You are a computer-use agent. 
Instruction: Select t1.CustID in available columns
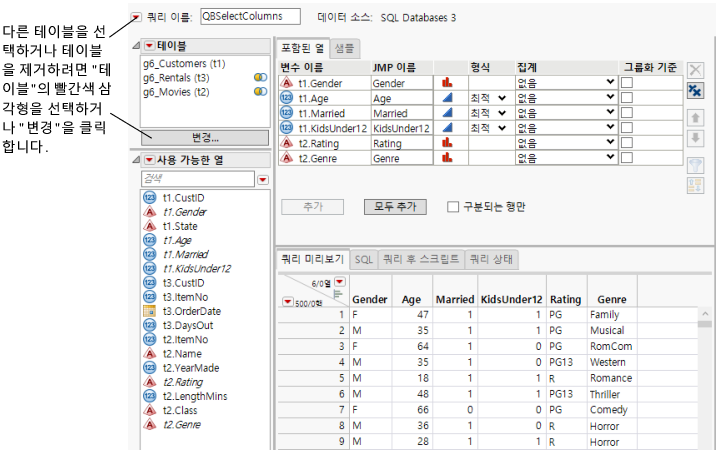tap(184, 198)
